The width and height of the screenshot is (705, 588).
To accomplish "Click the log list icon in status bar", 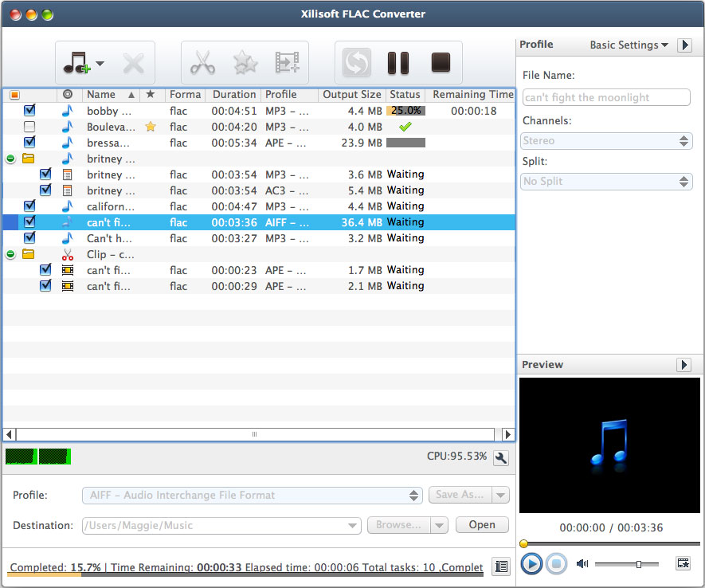I will click(x=501, y=566).
